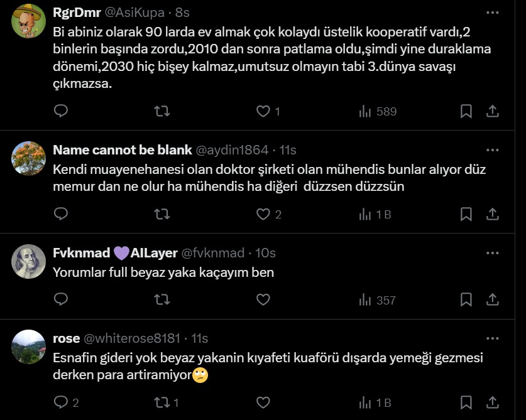Viewport: 526px width, 420px height.
Task: Open more options on aydin1864's tweet
Action: pos(493,150)
